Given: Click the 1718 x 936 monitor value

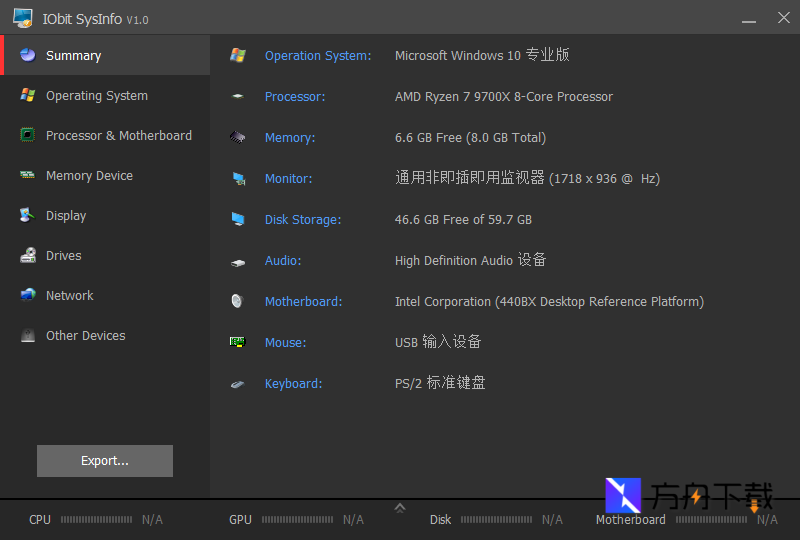Looking at the screenshot, I should coord(528,178).
